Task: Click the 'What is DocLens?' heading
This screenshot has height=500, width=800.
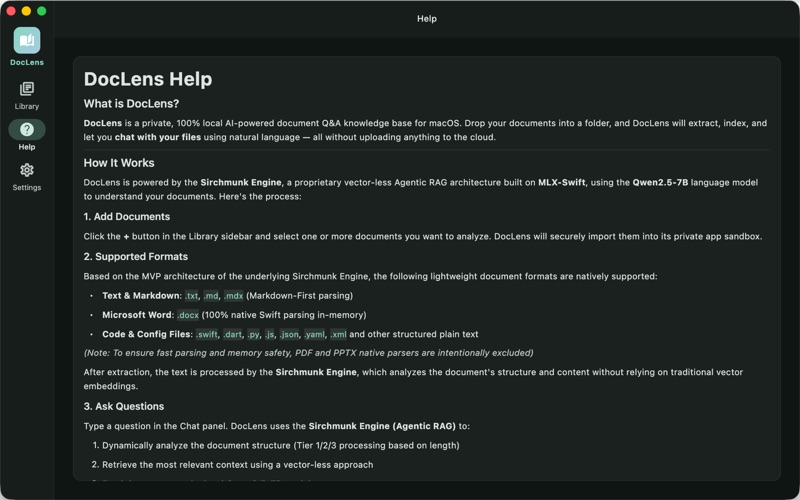Action: point(131,104)
